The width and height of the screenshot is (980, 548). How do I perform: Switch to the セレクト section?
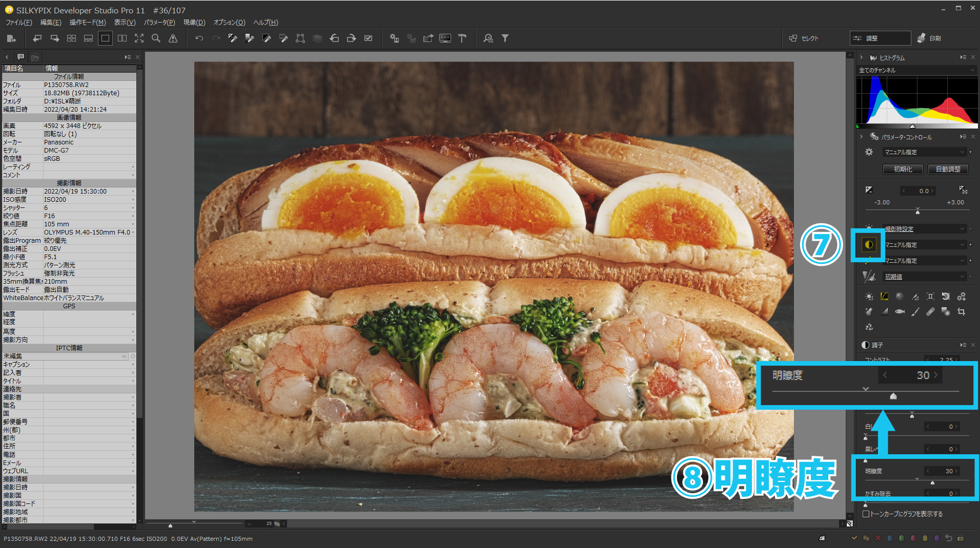(804, 38)
